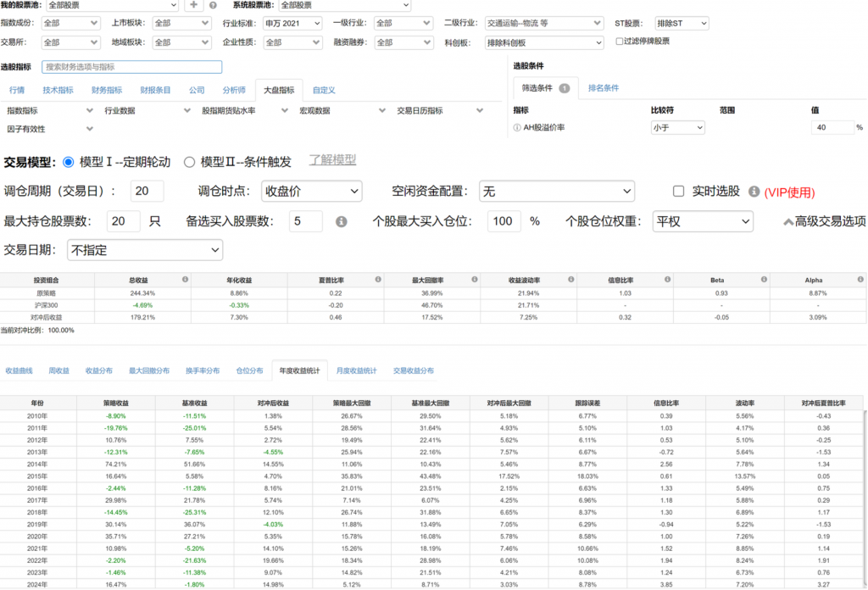Enable the 过滤停牌股票 checkbox
Screen dimensions: 868x590
[x=620, y=41]
